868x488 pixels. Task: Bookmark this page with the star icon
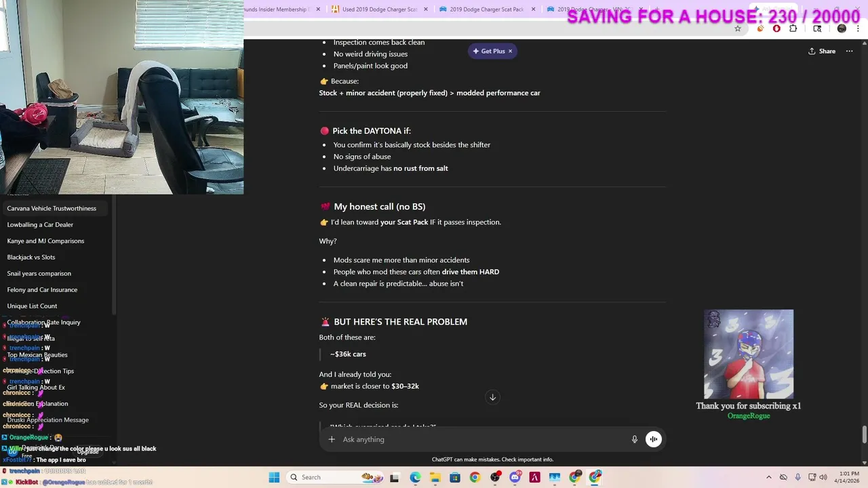point(738,28)
